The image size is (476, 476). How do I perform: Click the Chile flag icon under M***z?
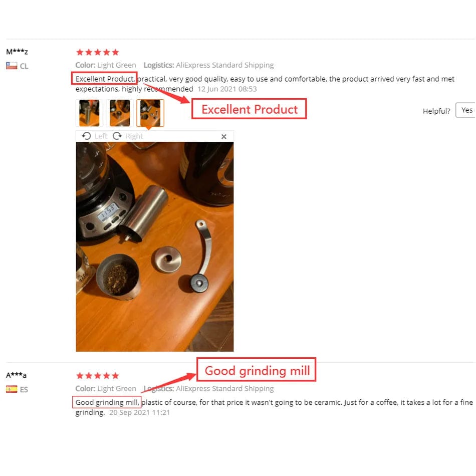(12, 66)
